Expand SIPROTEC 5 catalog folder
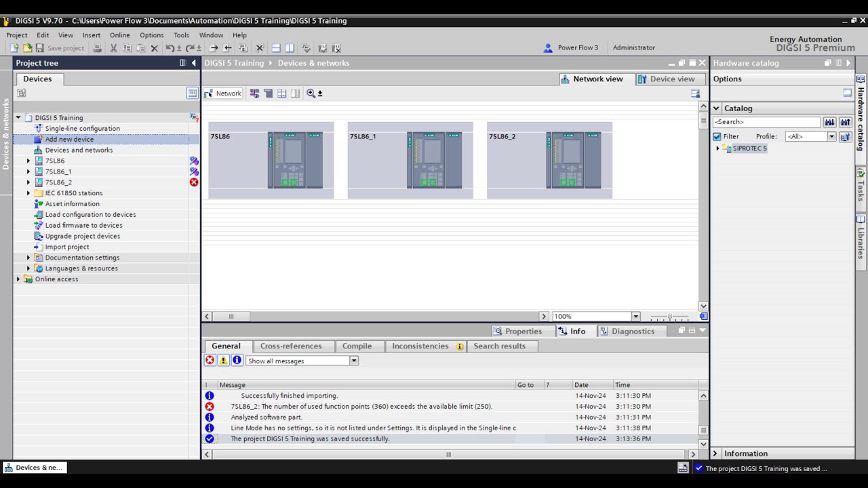Screen dimensions: 868x488 point(717,148)
